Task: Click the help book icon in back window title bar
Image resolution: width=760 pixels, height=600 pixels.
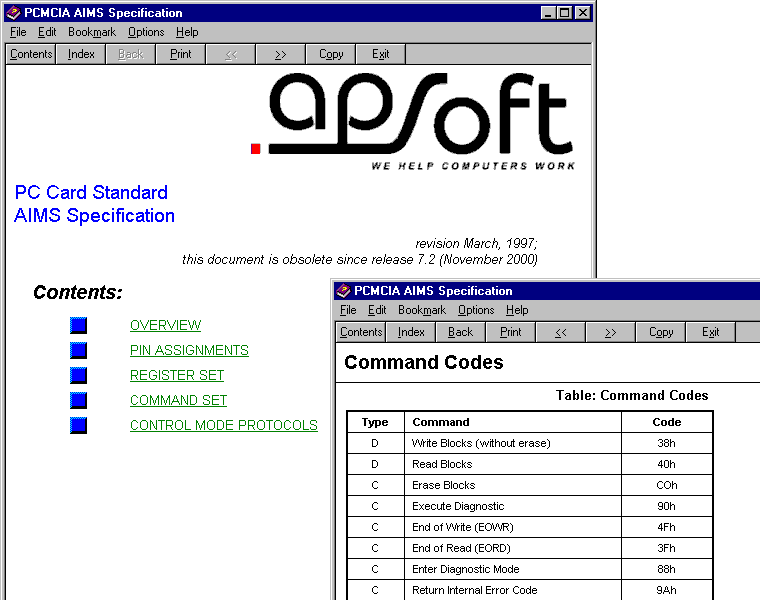Action: (x=13, y=13)
